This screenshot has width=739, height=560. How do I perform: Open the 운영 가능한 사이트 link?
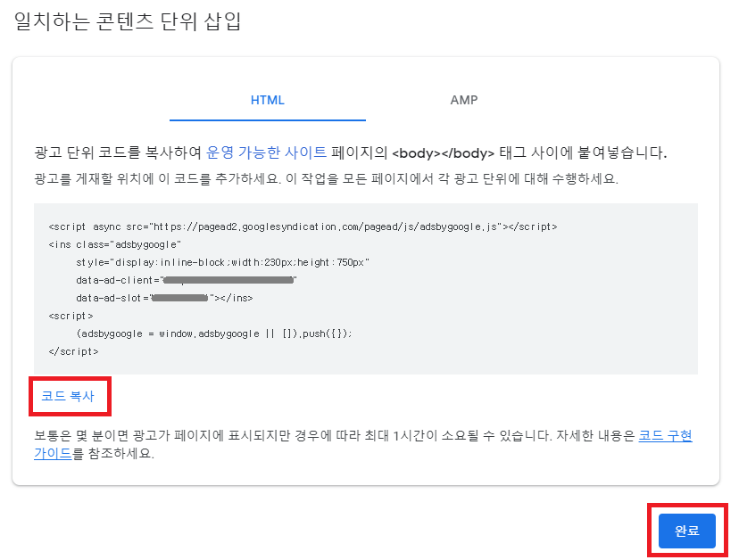(x=266, y=152)
